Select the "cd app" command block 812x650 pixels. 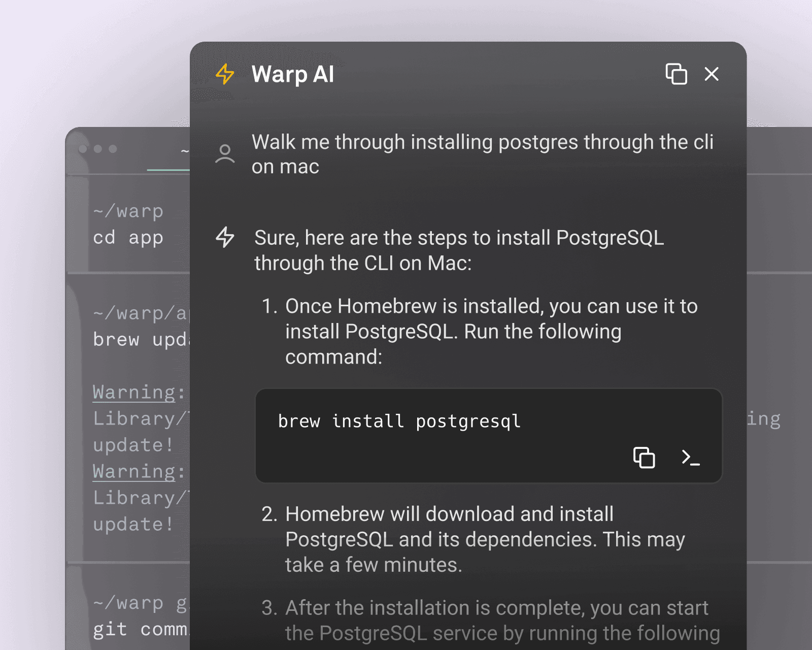point(128,237)
